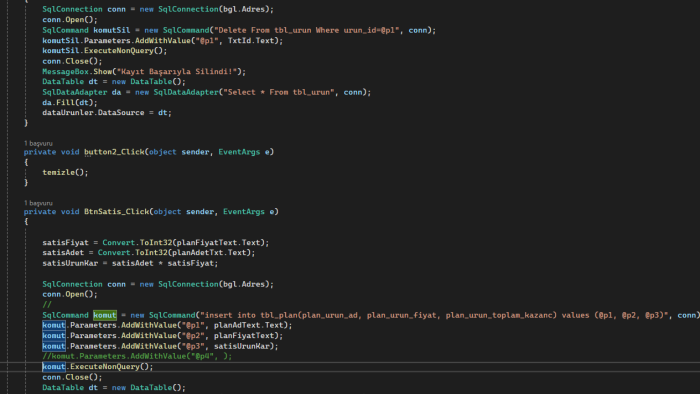Viewport: 700px width, 394px height.
Task: Click satisFiyat assignment line
Action: (156, 242)
